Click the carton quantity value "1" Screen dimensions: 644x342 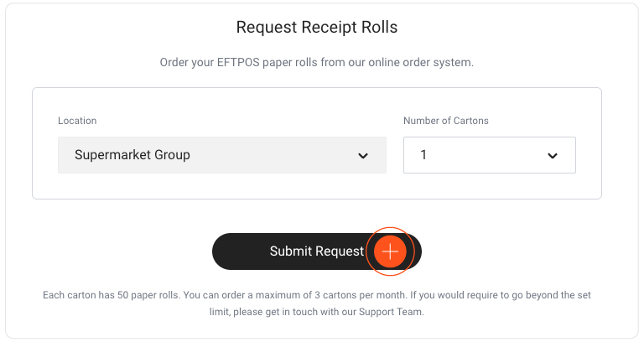tap(423, 155)
